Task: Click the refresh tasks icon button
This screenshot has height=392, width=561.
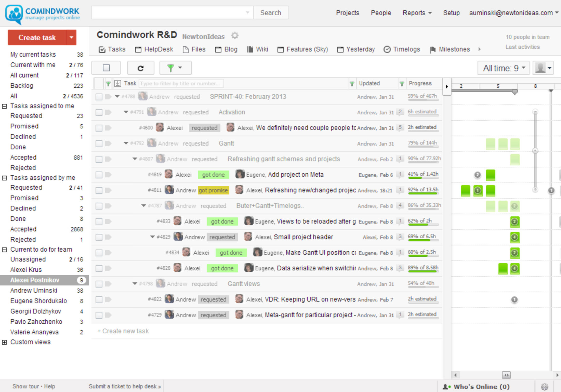Action: coord(141,68)
